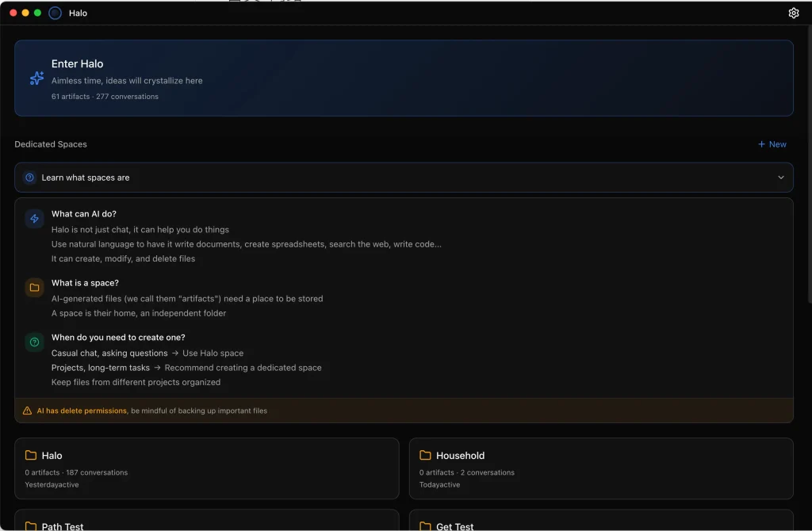Click the sparkle icon in Enter Halo banner

(x=36, y=78)
